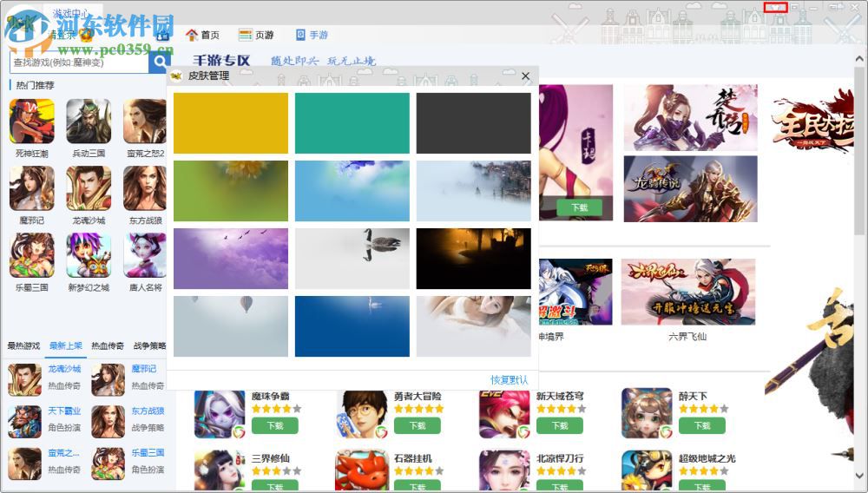
Task: Open the skin manager shirt icon in title bar
Action: 775,7
